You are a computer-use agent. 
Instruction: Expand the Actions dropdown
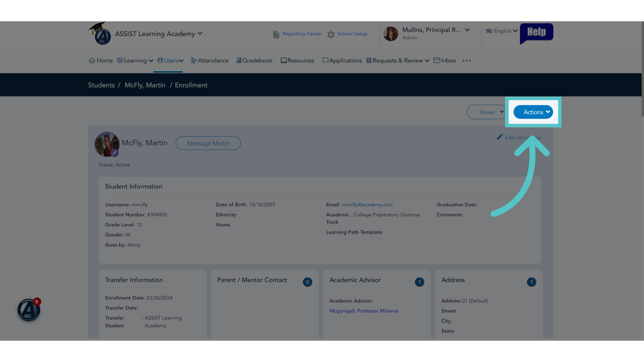click(x=533, y=112)
